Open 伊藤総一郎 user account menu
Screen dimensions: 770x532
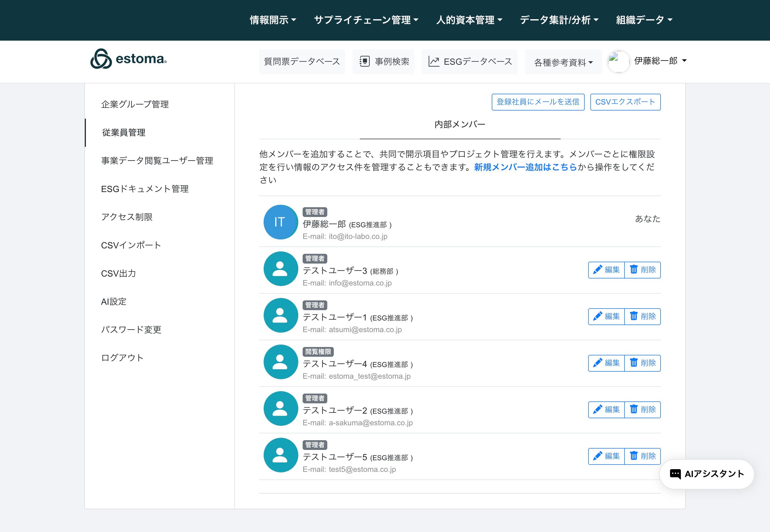click(660, 61)
